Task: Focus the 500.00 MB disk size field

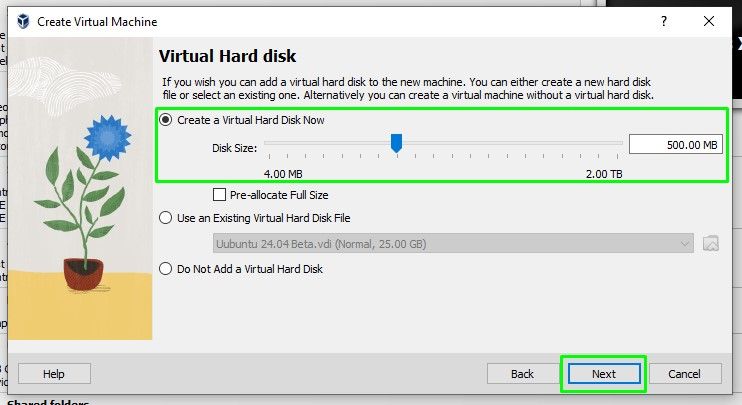Action: [674, 145]
